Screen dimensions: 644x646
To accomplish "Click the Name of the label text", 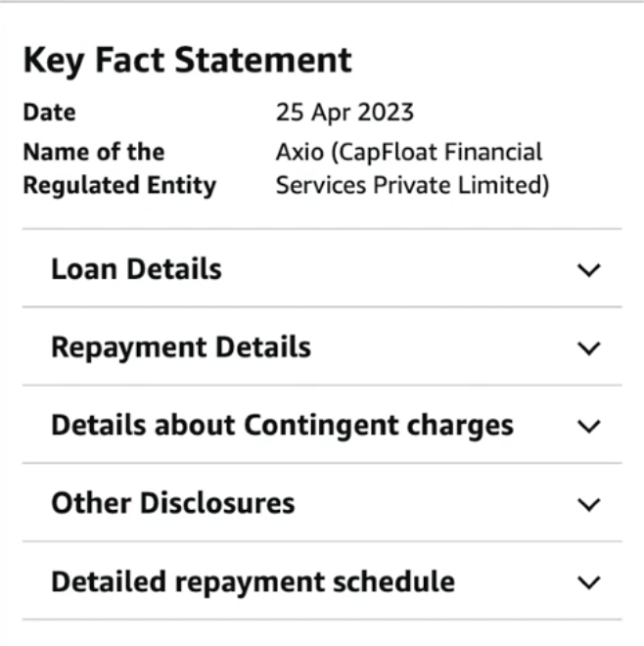I will (94, 152).
